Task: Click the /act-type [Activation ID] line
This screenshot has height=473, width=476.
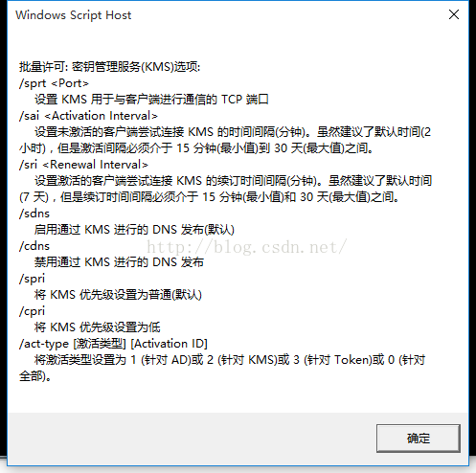Action: 113,344
